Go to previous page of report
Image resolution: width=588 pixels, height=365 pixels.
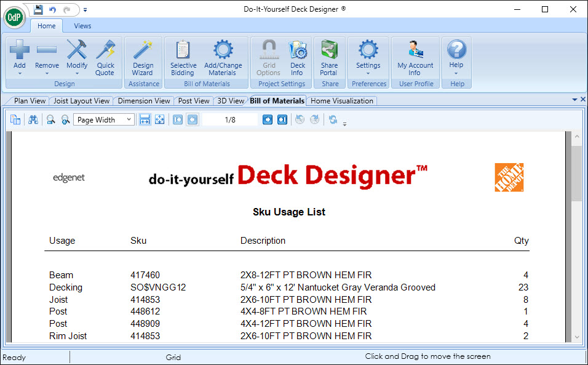coord(193,119)
